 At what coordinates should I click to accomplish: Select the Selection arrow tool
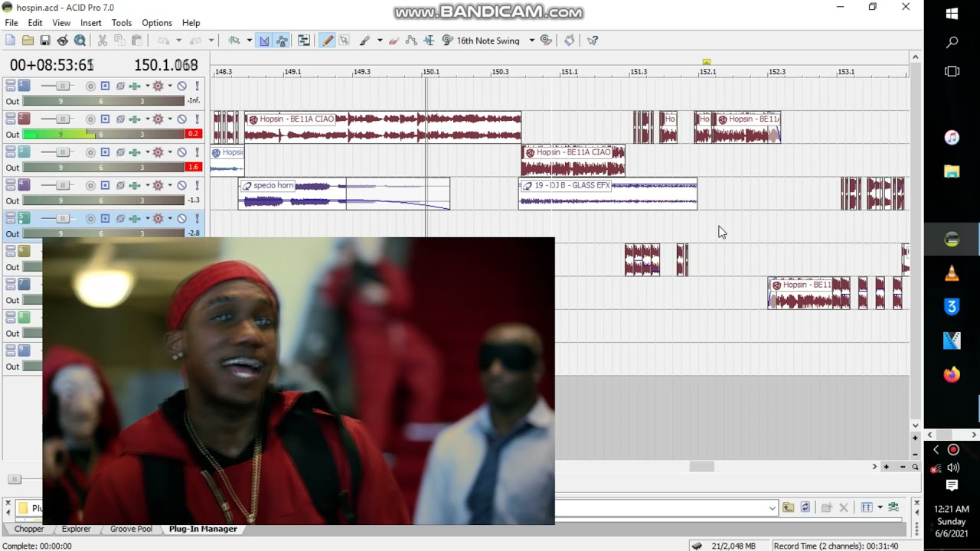[344, 41]
